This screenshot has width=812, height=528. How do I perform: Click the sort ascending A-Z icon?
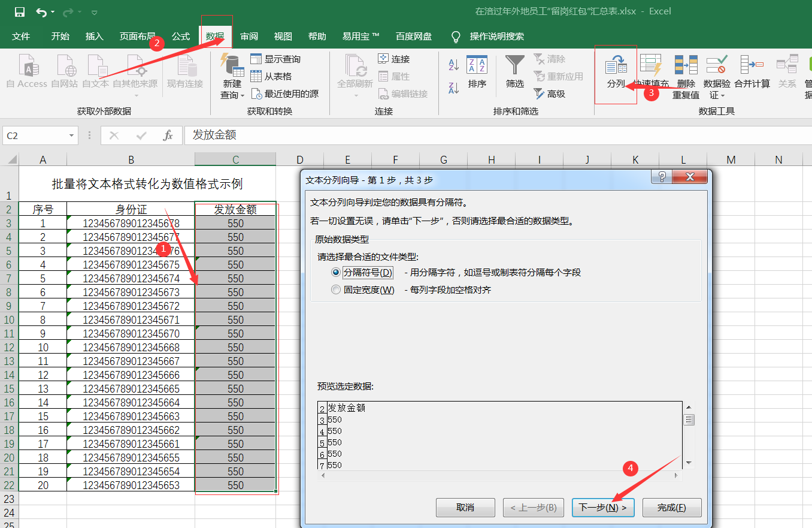point(454,65)
